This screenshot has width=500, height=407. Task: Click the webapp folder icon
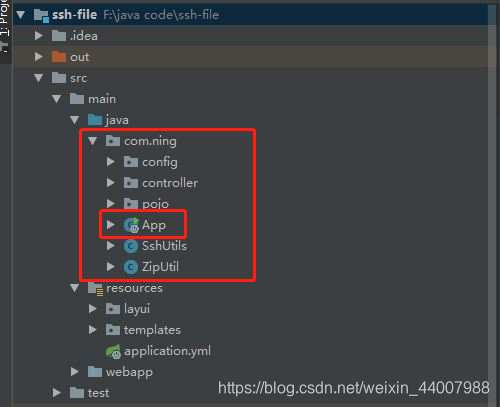95,372
